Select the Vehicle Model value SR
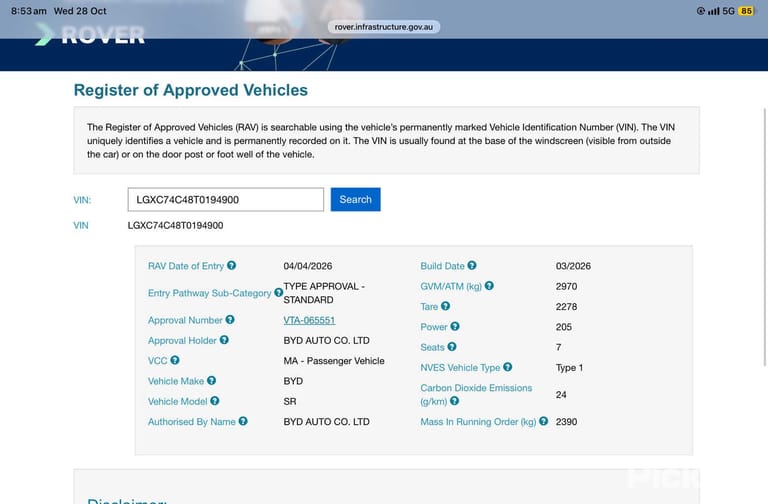 point(290,402)
